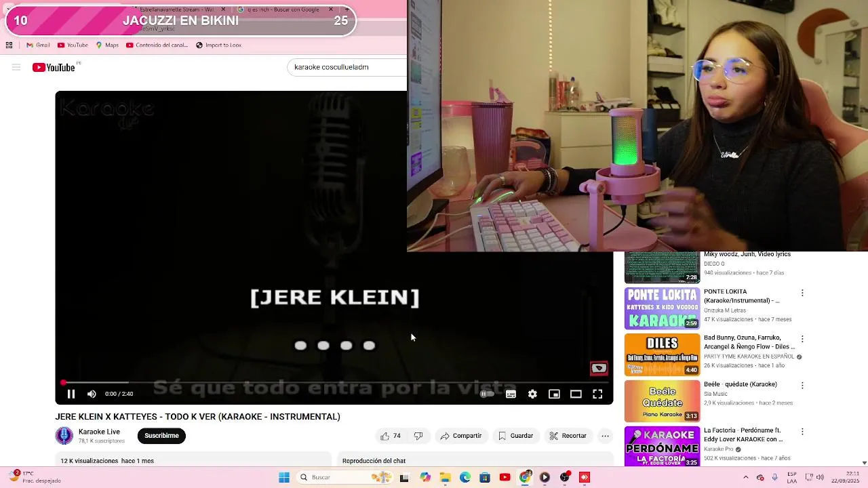
Task: Open File Explorer from taskbar
Action: (x=445, y=477)
